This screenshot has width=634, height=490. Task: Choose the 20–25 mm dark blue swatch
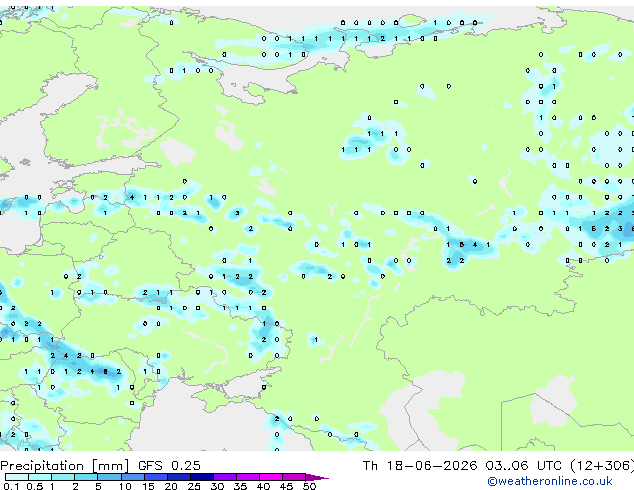coord(179,477)
